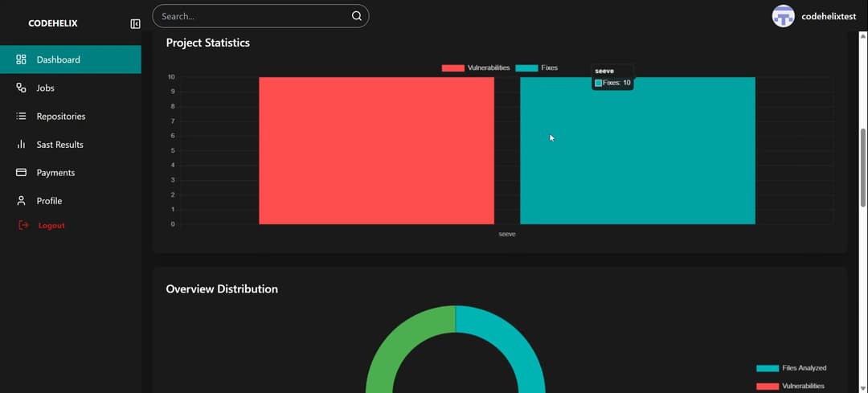The height and width of the screenshot is (393, 868).
Task: Click the Logout link
Action: (x=51, y=225)
